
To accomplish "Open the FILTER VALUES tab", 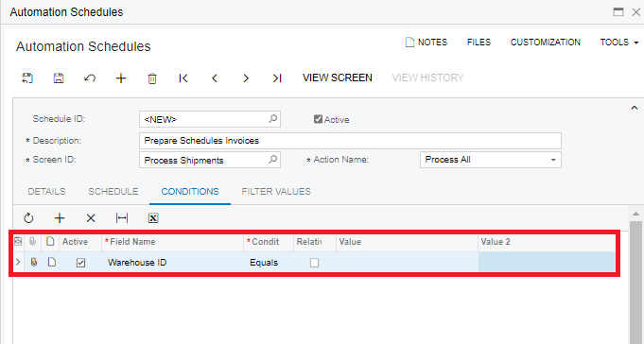I will (x=276, y=191).
